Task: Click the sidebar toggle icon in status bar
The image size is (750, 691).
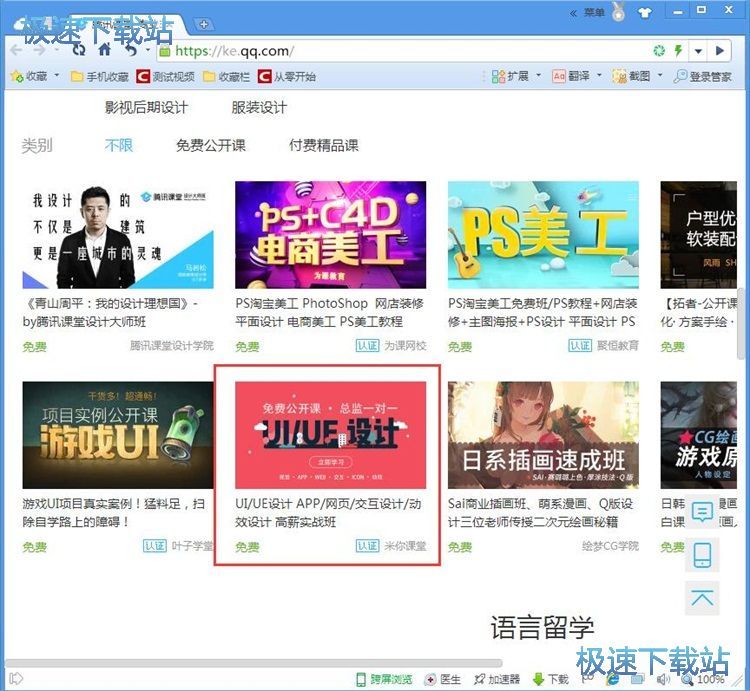Action: click(x=16, y=679)
